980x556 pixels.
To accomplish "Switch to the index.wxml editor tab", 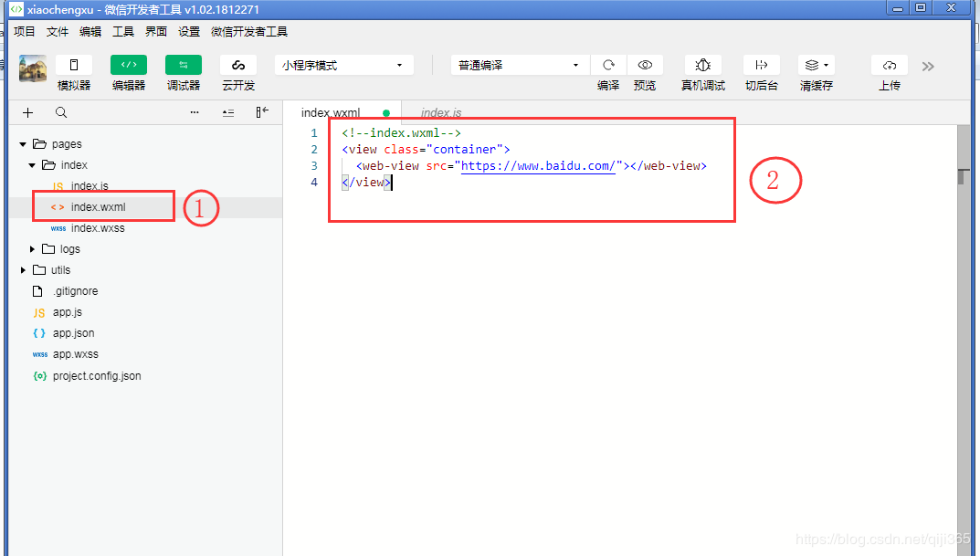I will click(331, 112).
